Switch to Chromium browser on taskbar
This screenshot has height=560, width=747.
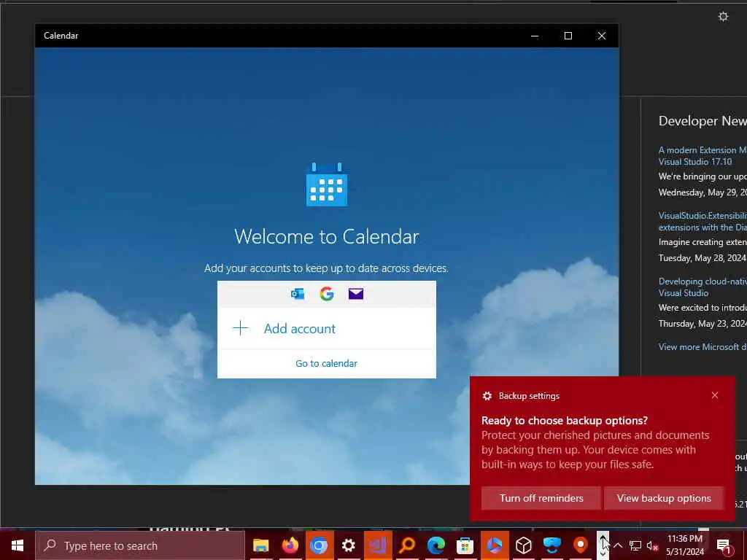pos(319,545)
